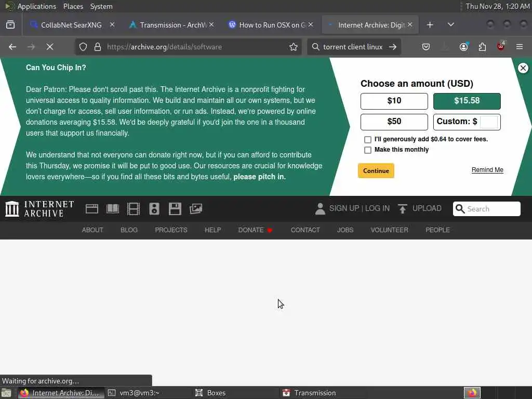
Task: Close the Transmission ArchWiki tab
Action: [211, 25]
